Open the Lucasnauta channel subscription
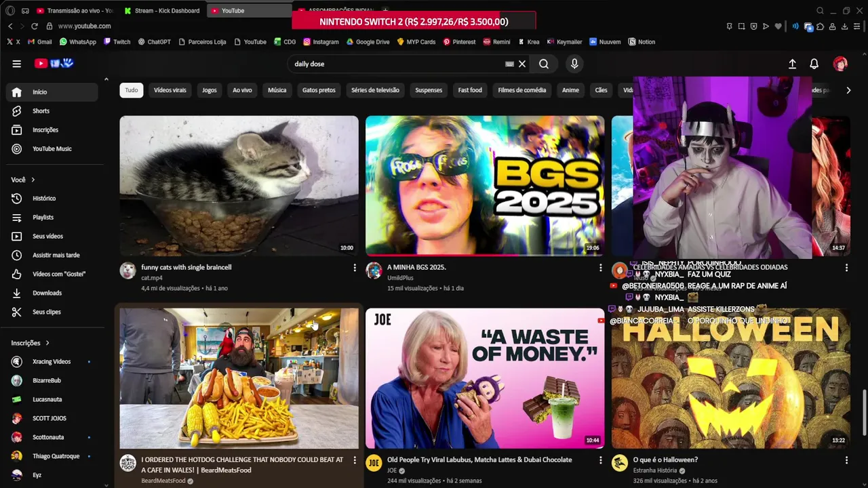 pos(52,400)
